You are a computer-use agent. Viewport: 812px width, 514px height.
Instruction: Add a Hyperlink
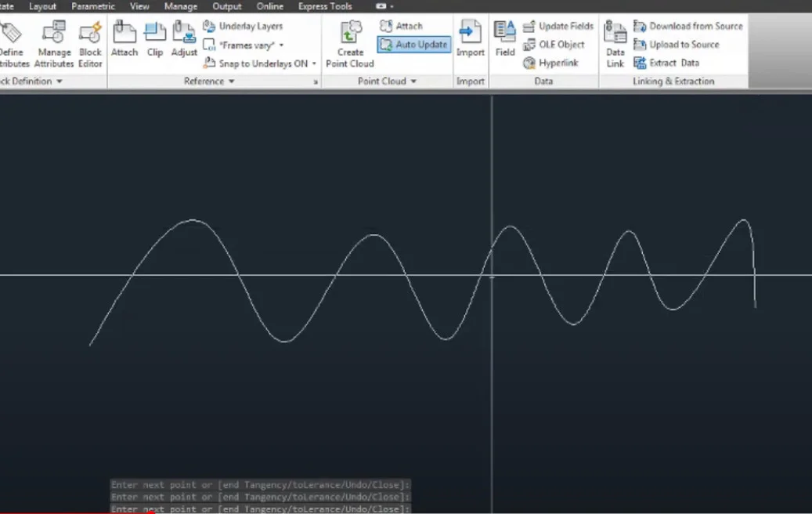coord(550,63)
